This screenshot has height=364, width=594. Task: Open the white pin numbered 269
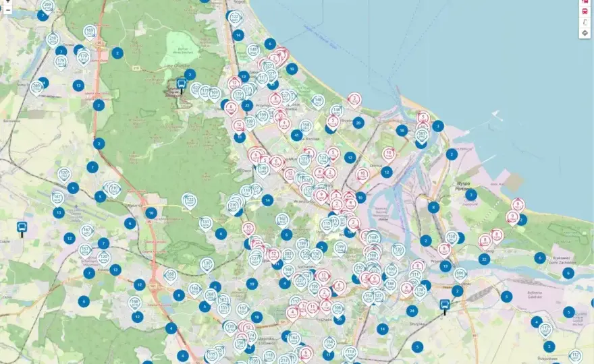pyautogui.click(x=48, y=7)
